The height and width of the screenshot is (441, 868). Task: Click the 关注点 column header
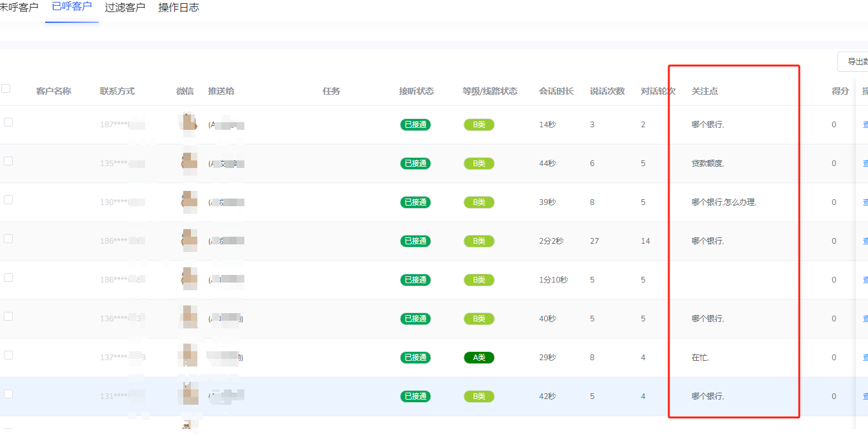pos(704,91)
